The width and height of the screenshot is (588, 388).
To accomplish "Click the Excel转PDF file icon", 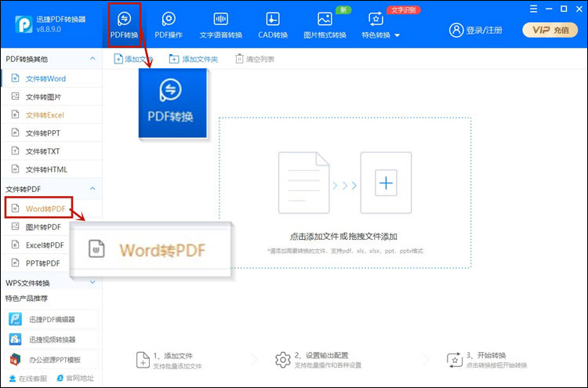I will (16, 245).
